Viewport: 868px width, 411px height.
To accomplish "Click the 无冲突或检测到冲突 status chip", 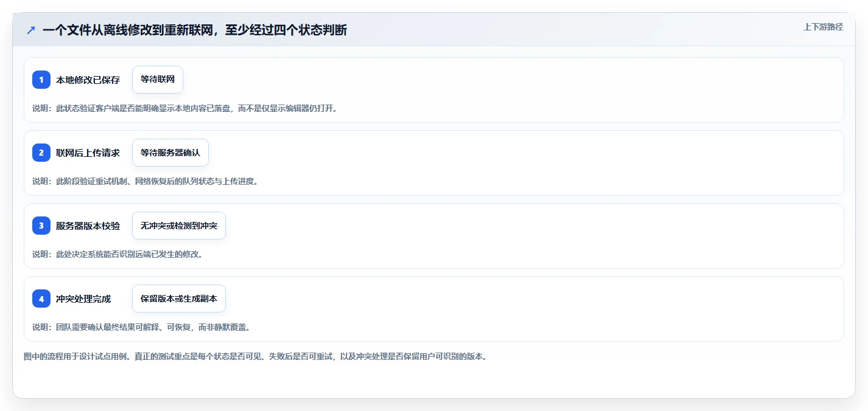I will click(179, 226).
